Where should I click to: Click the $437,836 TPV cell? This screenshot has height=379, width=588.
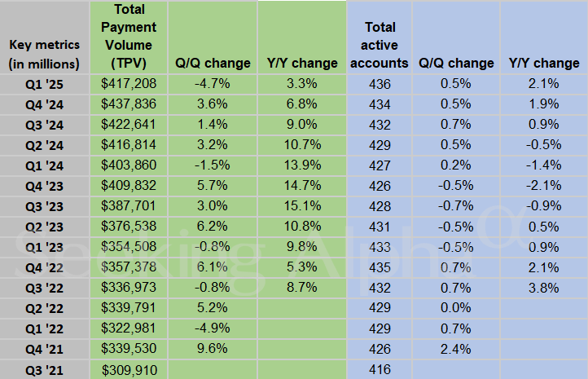[129, 104]
